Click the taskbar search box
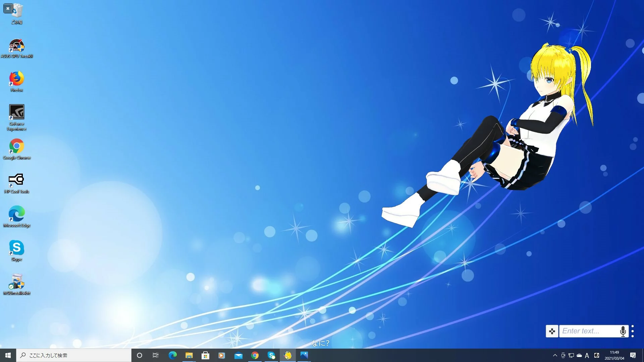 pos(74,355)
